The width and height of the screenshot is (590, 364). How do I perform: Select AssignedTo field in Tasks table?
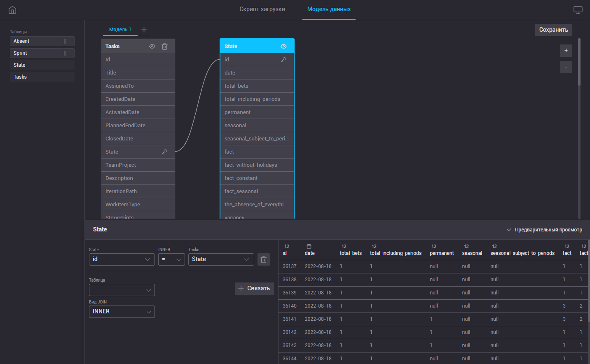[x=138, y=86]
